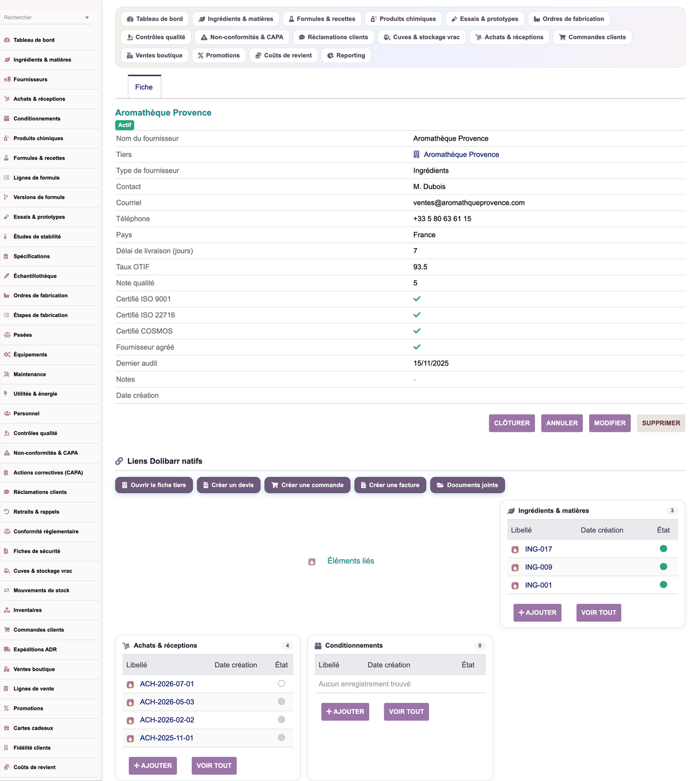This screenshot has width=700, height=781.
Task: Open Ordres de fabrication in top navigation
Action: click(569, 19)
